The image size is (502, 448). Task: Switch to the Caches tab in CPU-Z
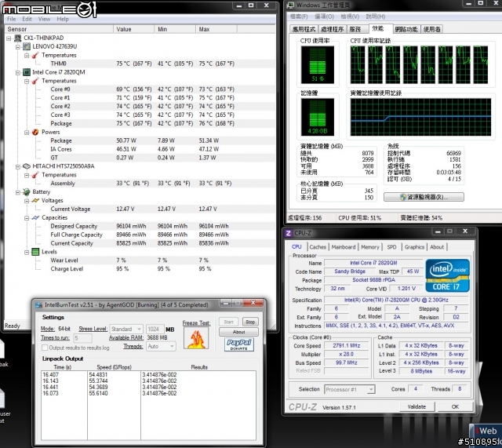click(x=318, y=247)
